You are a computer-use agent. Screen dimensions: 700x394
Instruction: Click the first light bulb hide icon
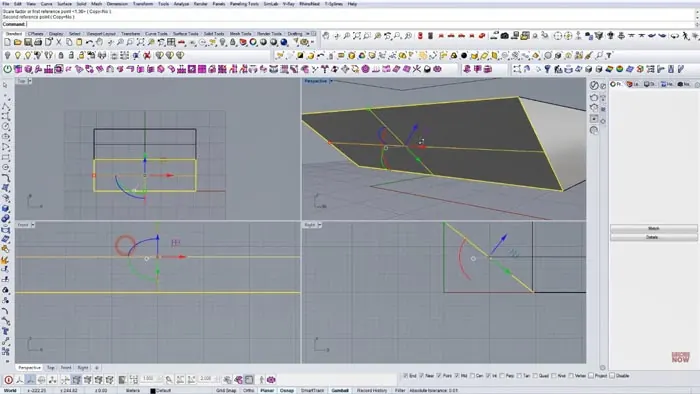tap(7, 55)
